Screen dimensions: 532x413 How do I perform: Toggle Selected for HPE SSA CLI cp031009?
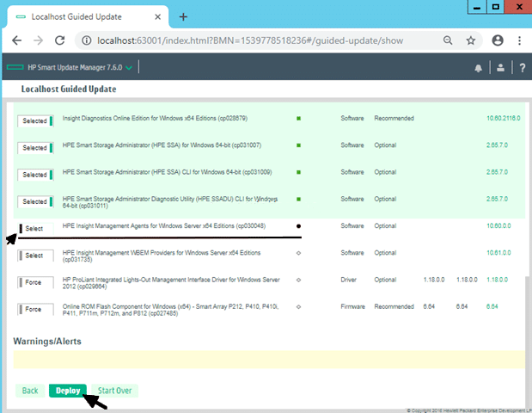tap(35, 175)
